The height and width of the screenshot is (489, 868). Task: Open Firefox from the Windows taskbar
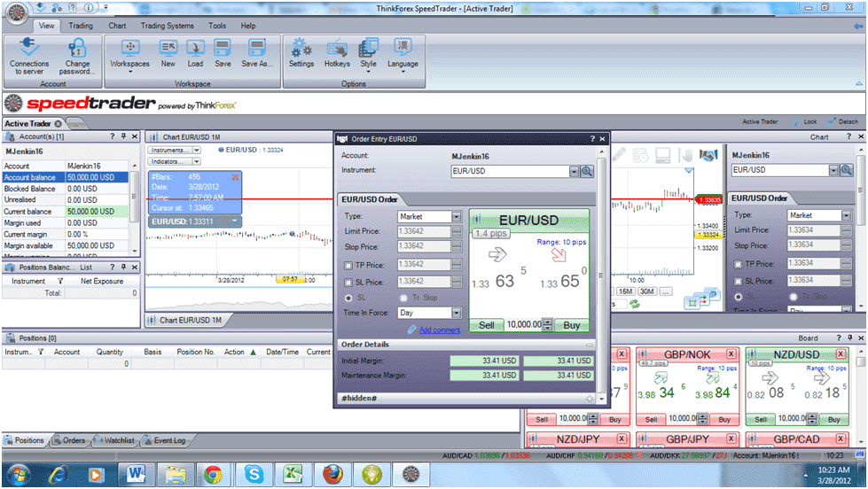coord(331,473)
